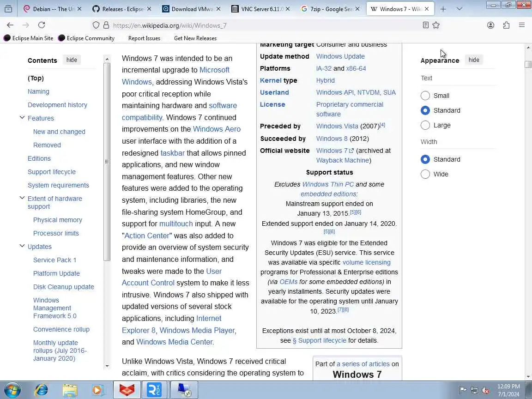Close the VNC Server tab
Image resolution: width=532 pixels, height=399 pixels.
coord(288,9)
